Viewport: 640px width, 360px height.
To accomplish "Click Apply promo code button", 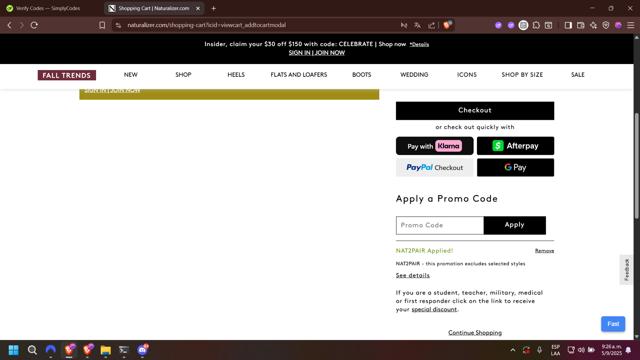I will coord(514,225).
